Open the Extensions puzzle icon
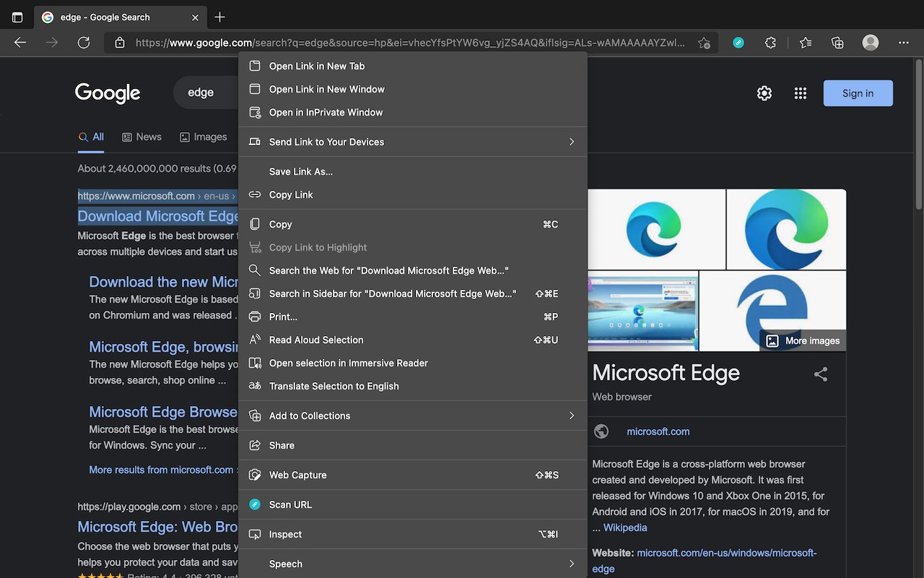This screenshot has height=578, width=924. pos(770,43)
